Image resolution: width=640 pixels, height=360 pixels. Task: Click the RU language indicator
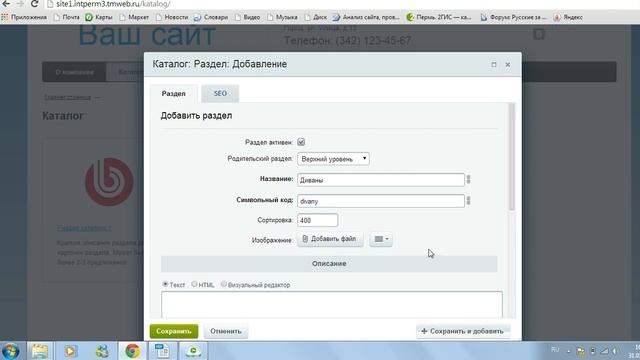click(555, 350)
